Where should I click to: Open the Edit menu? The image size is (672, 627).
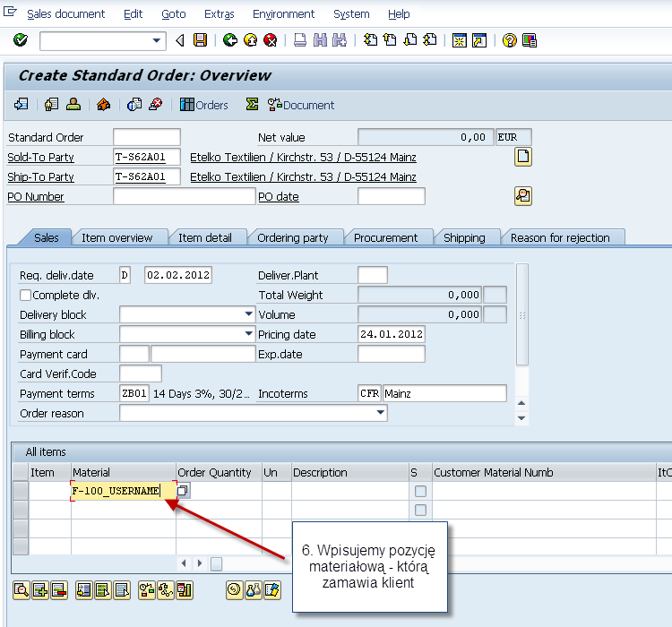133,14
